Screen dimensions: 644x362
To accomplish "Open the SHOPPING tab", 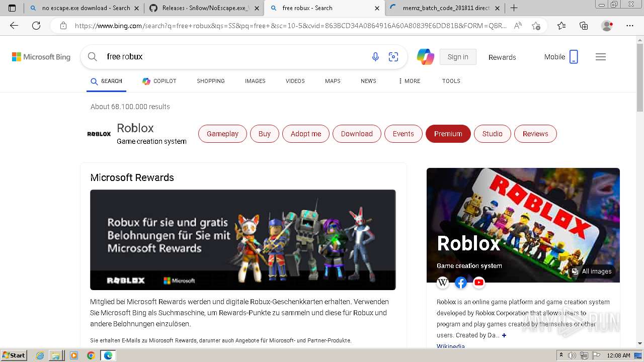I will [x=211, y=81].
